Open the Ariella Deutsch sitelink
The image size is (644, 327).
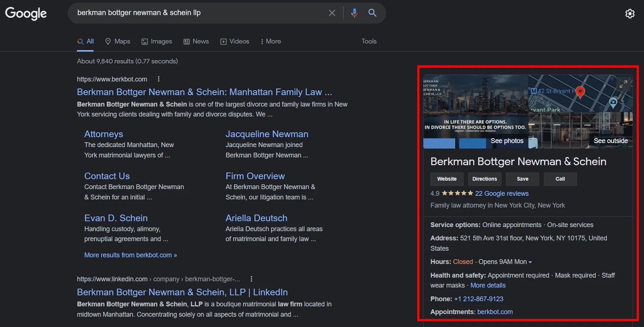(256, 218)
